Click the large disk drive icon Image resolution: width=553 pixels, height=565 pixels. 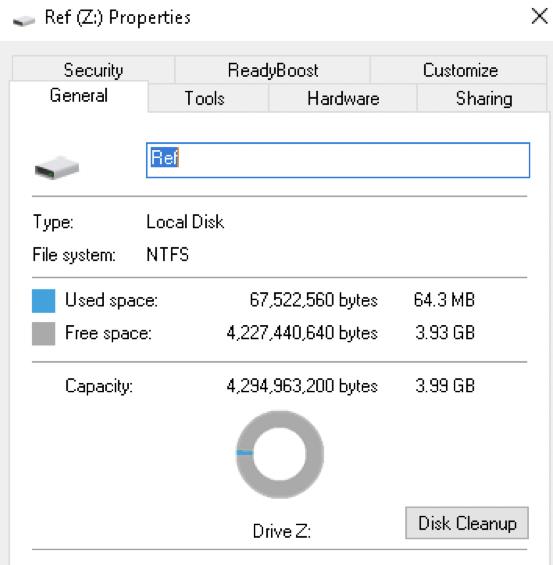pyautogui.click(x=57, y=168)
